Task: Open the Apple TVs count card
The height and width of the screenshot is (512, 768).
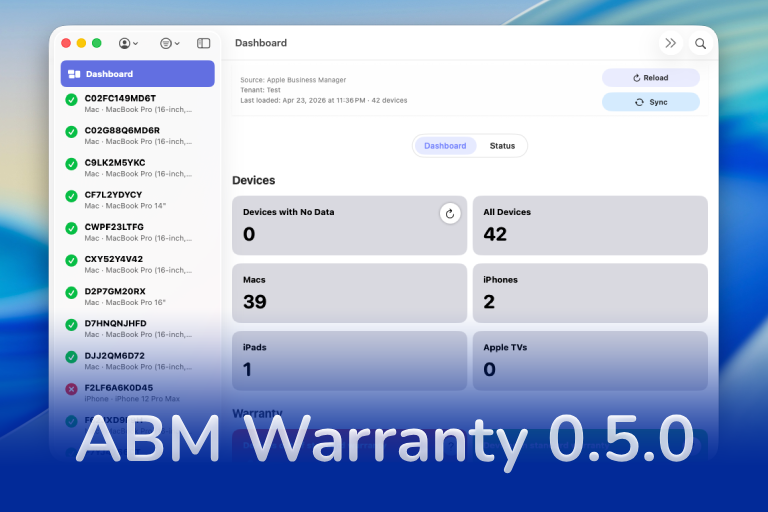Action: [590, 361]
